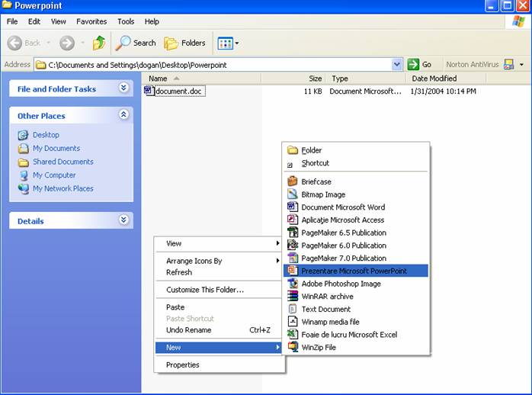
Task: Choose Undo Rename
Action: 219,330
